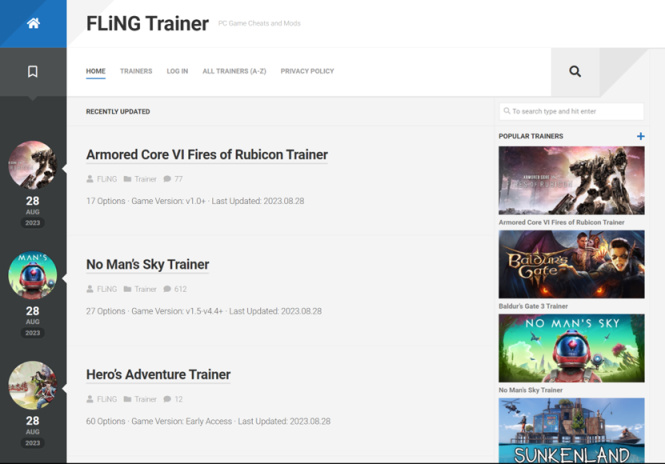Click magnifier icon inside sidebar search box
Viewport: 665px width, 464px height.
506,111
